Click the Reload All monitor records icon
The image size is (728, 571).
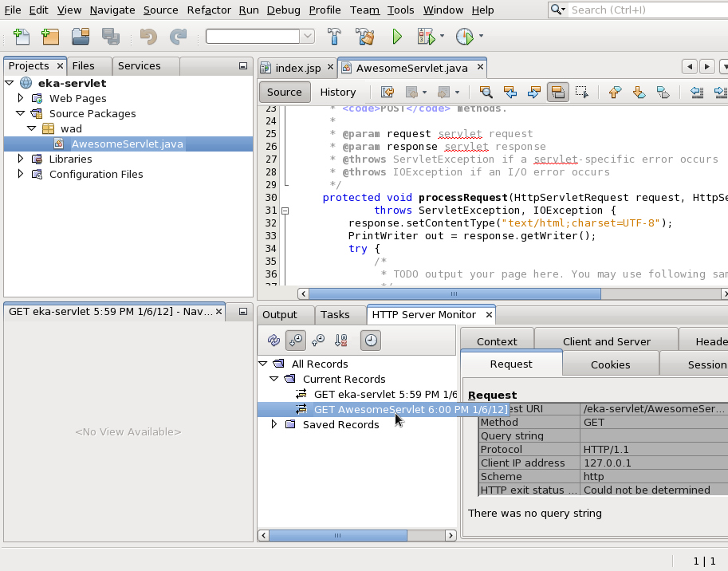point(273,341)
